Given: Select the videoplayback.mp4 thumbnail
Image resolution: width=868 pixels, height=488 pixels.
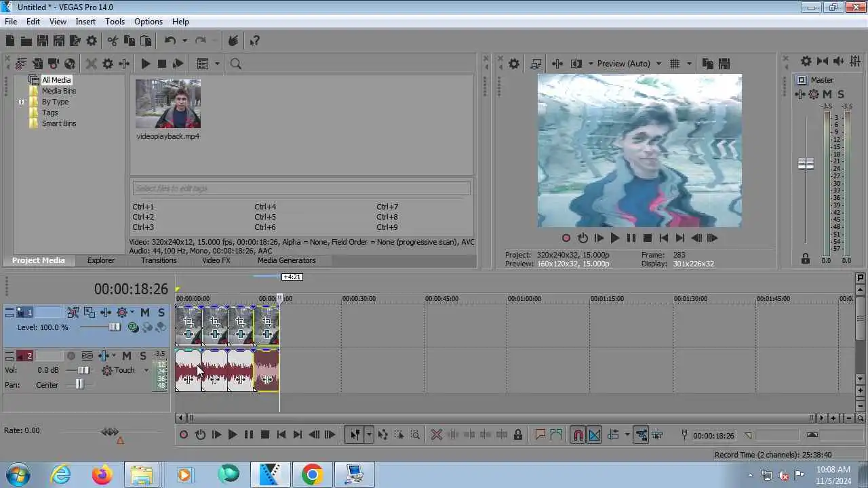Looking at the screenshot, I should pyautogui.click(x=167, y=104).
